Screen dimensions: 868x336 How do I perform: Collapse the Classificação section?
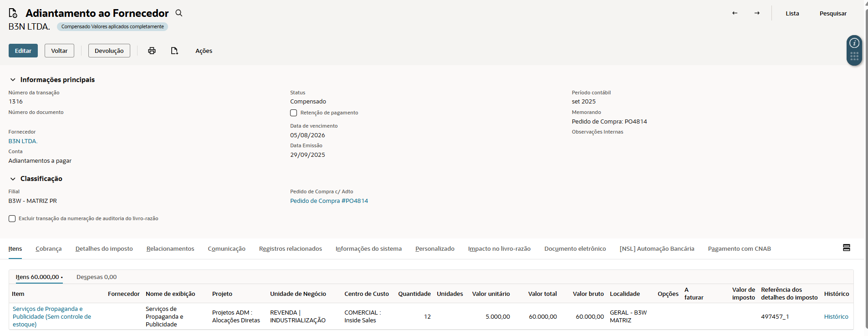pyautogui.click(x=13, y=179)
